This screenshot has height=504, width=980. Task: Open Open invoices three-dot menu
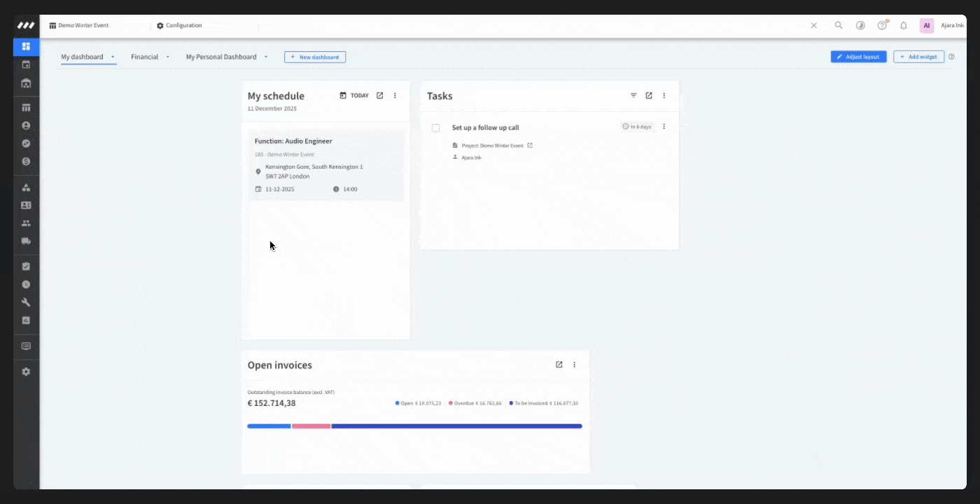tap(575, 365)
